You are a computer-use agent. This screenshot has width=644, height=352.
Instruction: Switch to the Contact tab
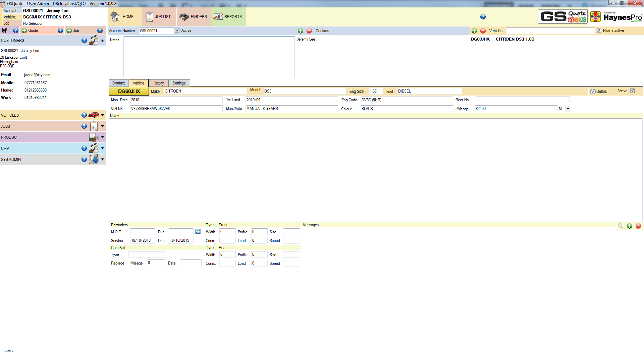pos(118,83)
